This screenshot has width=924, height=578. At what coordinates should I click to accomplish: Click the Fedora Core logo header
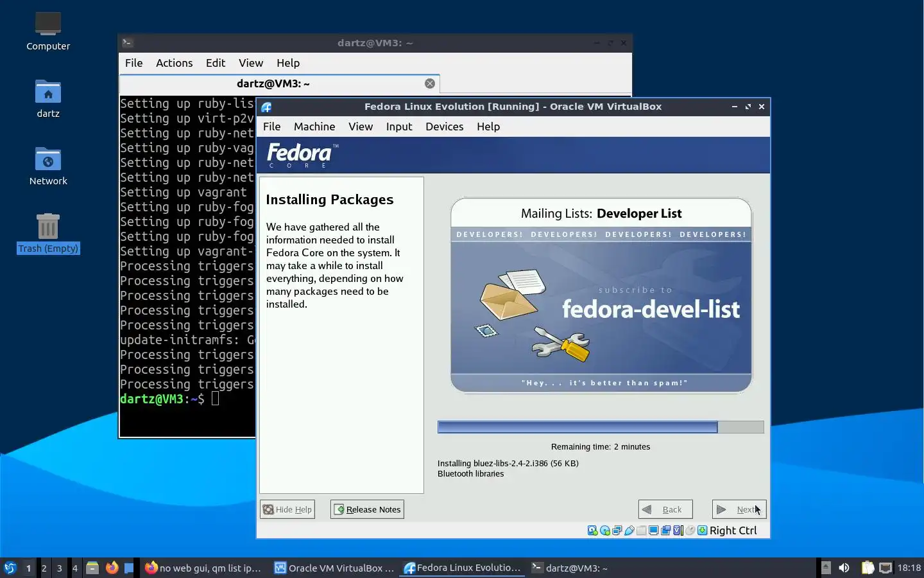point(302,155)
